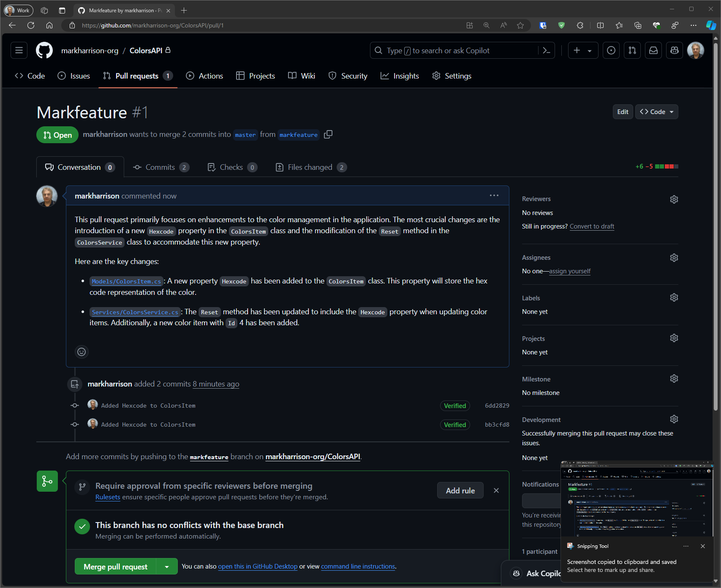
Task: Switch to the Files changed tab
Action: click(x=310, y=167)
